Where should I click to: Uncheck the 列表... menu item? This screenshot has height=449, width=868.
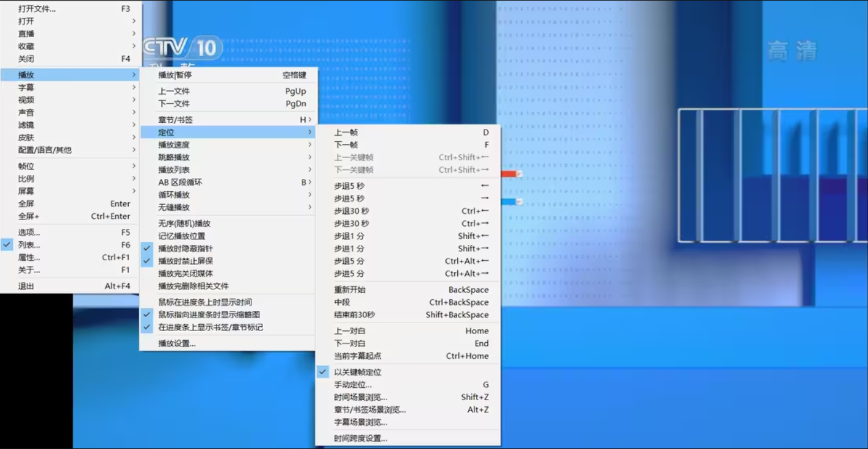coord(71,245)
